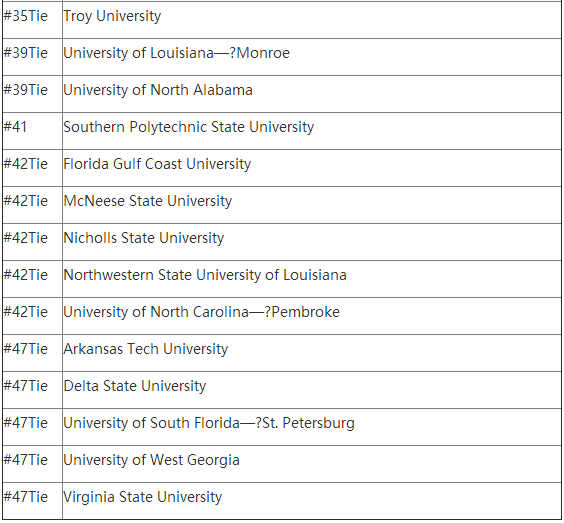Click University of North Carolina—Pembroke entry
Screen dimensions: 564x523
[201, 312]
